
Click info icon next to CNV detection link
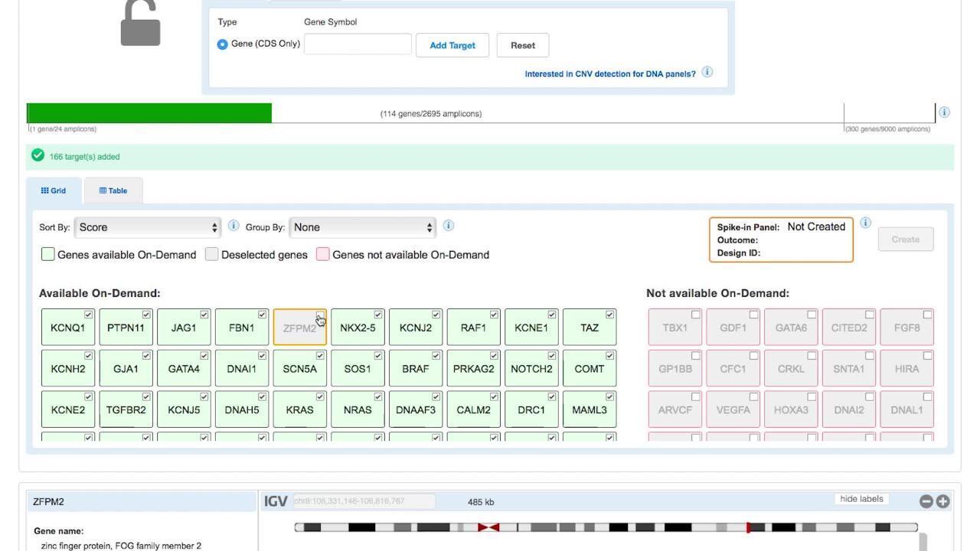pos(707,72)
